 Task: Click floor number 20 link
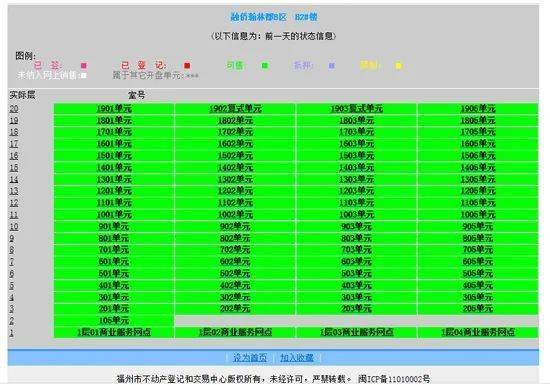(14, 109)
